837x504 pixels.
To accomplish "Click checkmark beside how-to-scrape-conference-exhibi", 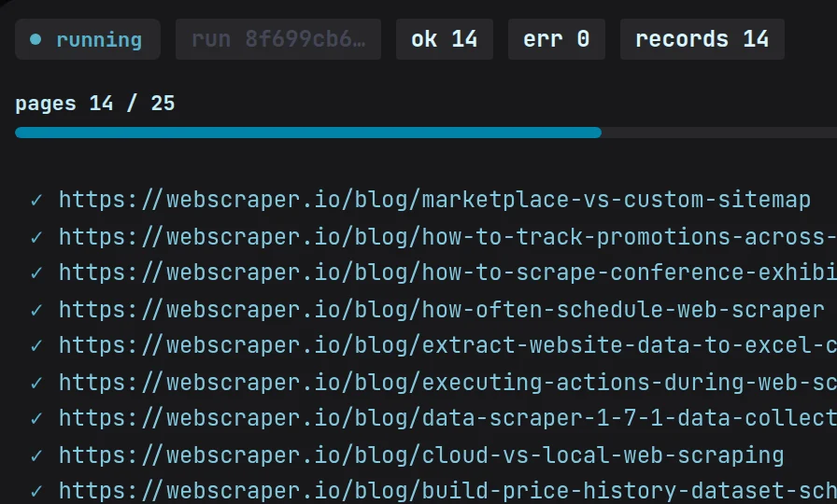I will click(36, 273).
